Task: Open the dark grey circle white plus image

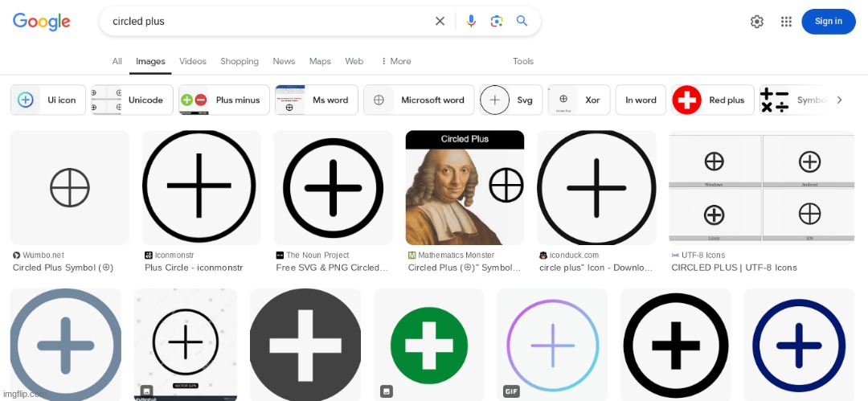Action: point(305,345)
